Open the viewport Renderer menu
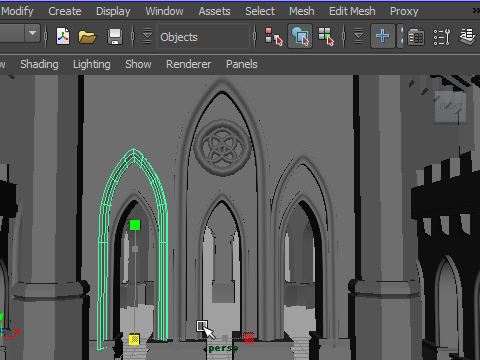 point(188,64)
